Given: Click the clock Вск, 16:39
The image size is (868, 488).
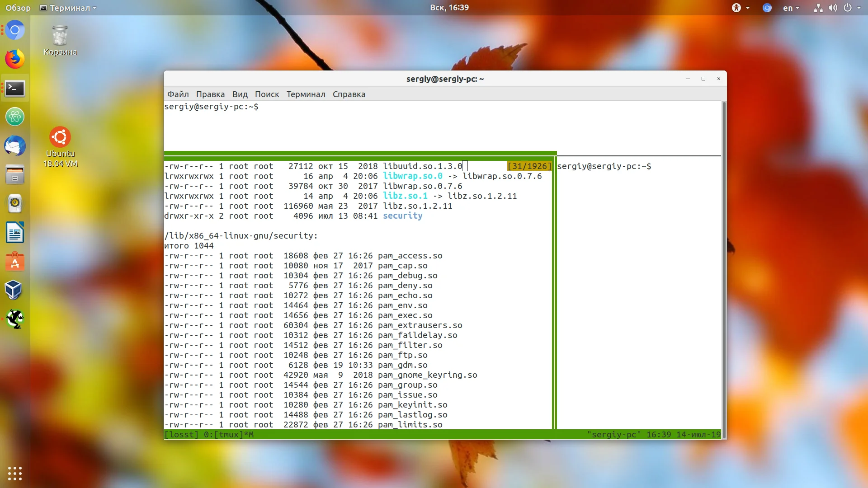Looking at the screenshot, I should [x=449, y=8].
